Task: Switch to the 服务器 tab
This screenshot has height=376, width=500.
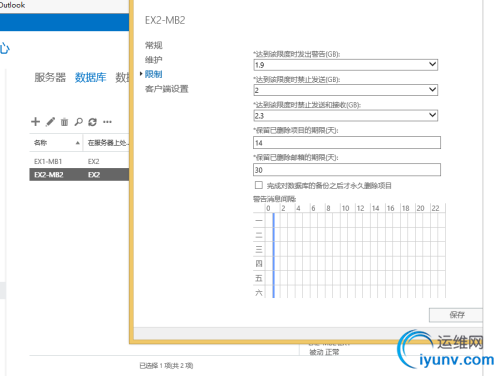Action: pos(50,77)
